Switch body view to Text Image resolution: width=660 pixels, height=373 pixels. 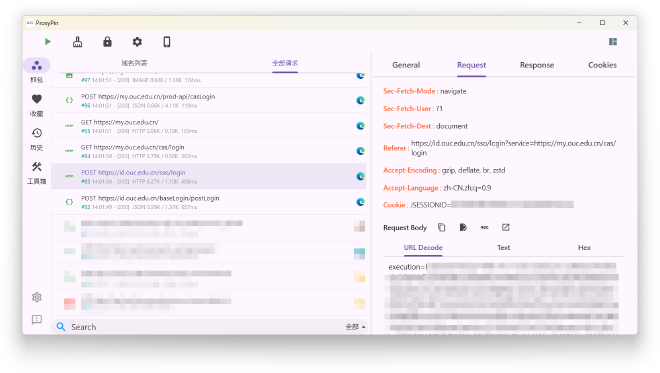pyautogui.click(x=503, y=248)
